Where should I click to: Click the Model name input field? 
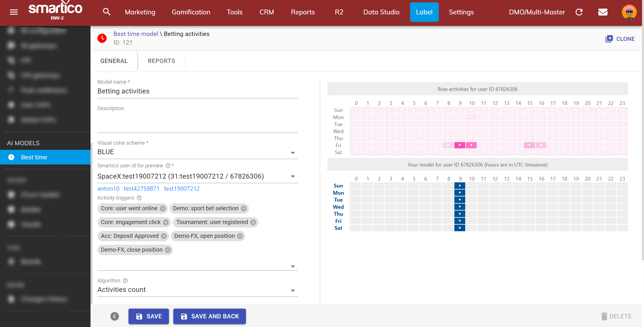click(197, 91)
